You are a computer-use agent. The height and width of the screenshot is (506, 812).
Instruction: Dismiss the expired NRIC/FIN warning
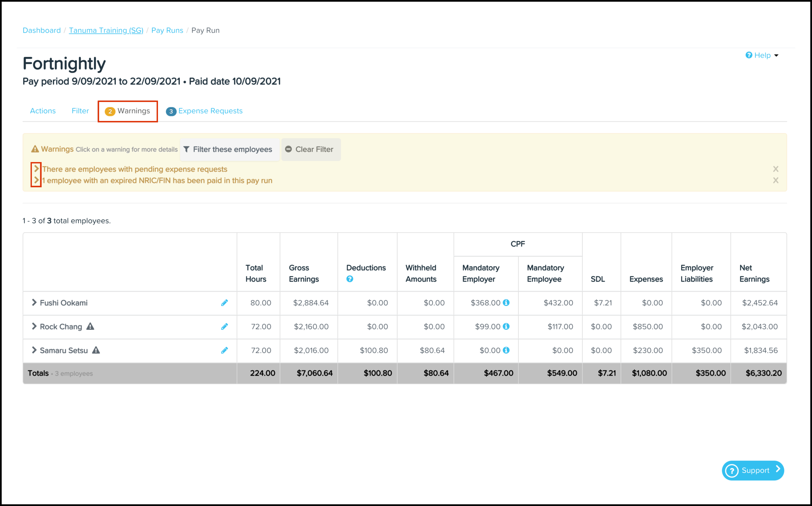click(775, 180)
